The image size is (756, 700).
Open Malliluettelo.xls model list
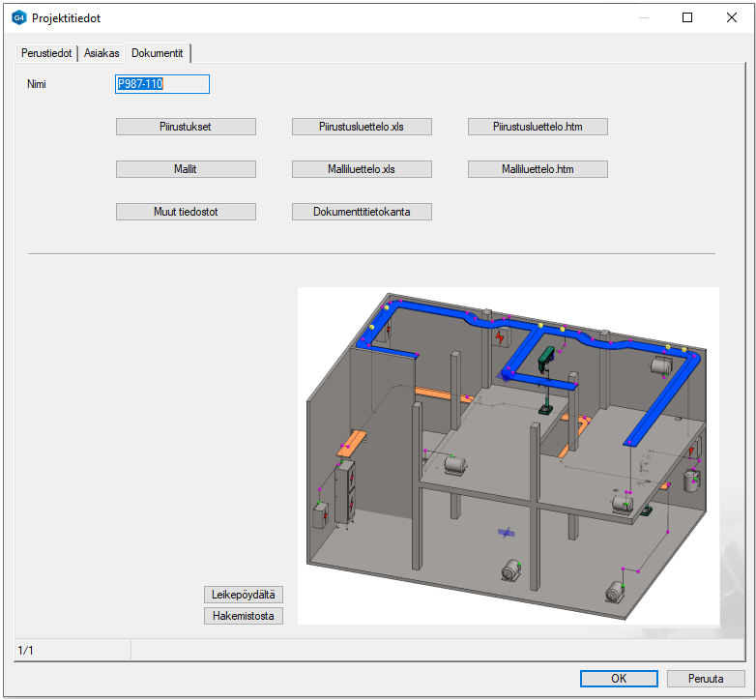pos(362,169)
